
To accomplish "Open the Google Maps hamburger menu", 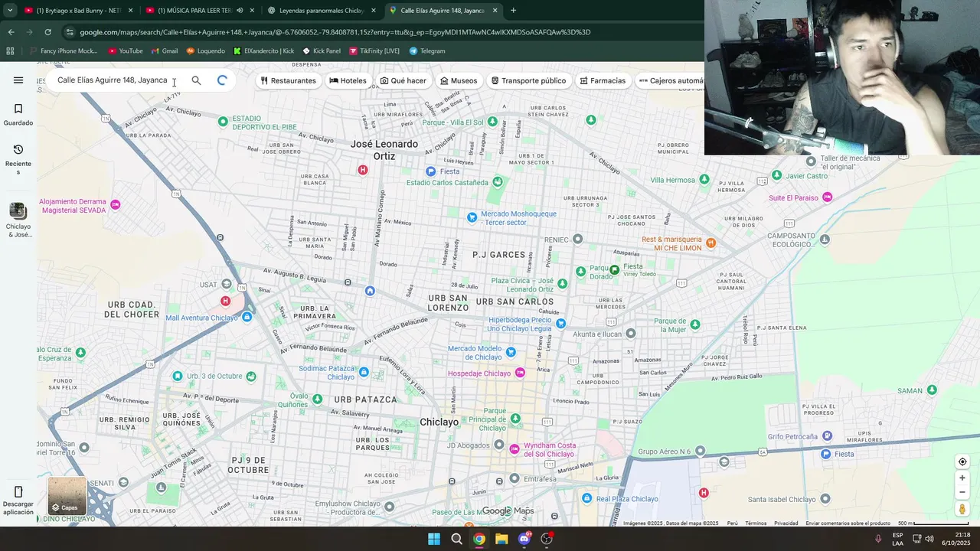I will pyautogui.click(x=18, y=80).
